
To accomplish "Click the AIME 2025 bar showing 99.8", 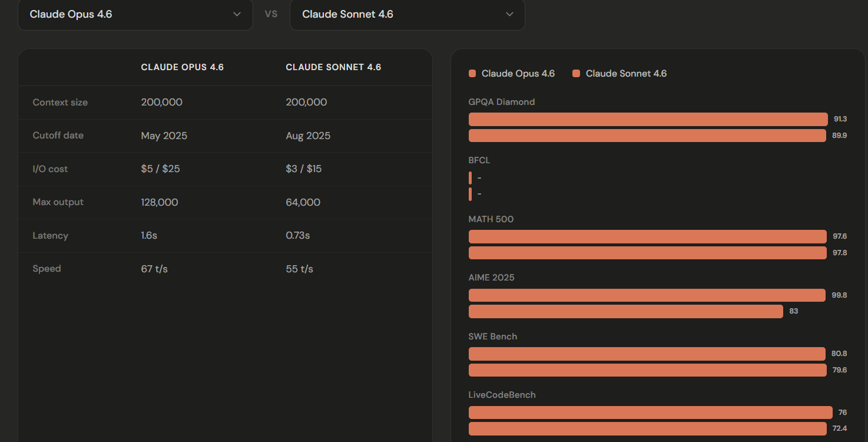I will 647,295.
